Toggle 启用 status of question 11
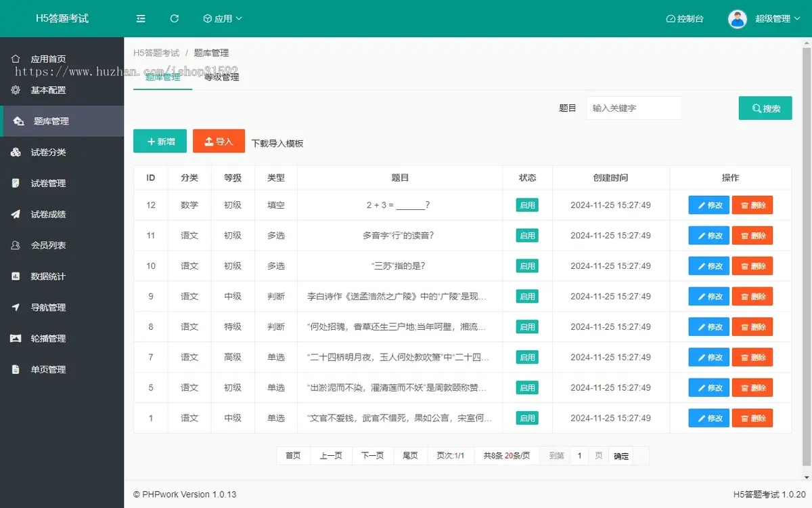 point(527,236)
